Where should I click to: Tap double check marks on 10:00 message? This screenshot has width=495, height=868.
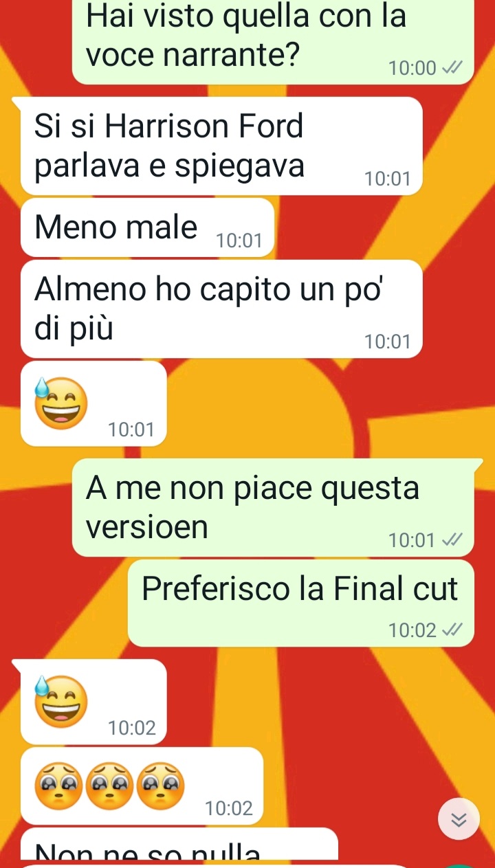452,68
